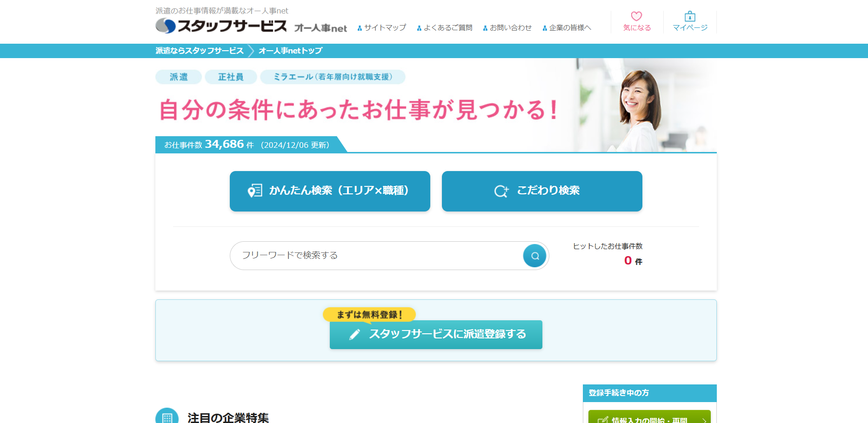The image size is (868, 423).
Task: Click the こだわり検索 search-plus icon
Action: tap(501, 191)
